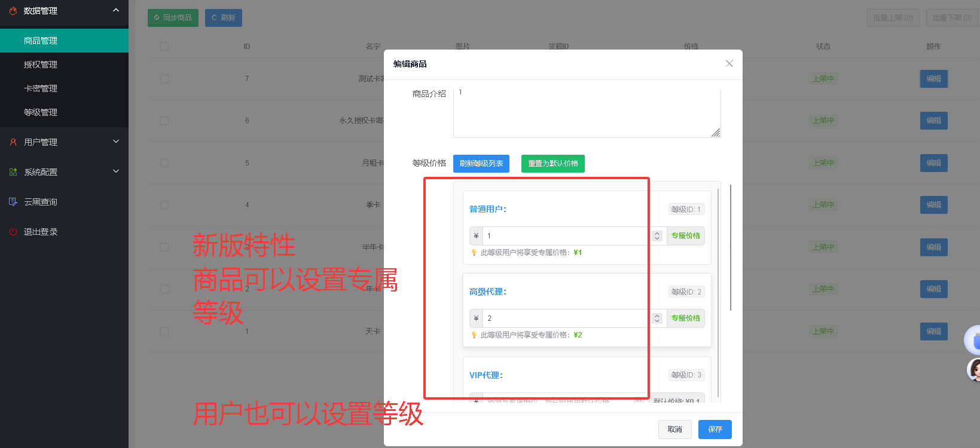Image resolution: width=980 pixels, height=448 pixels.
Task: Click 编辑 for the 半年卡 row
Action: coord(934,247)
